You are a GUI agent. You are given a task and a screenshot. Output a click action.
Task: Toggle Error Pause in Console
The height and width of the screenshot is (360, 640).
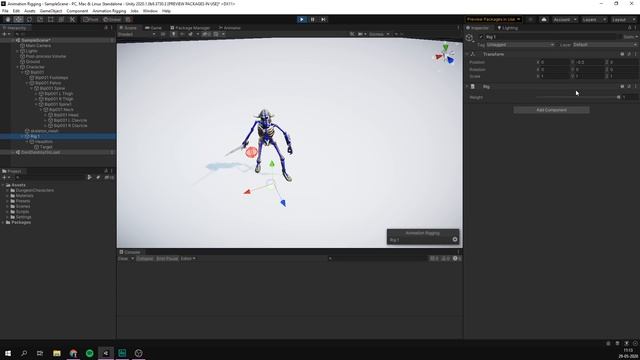point(167,258)
